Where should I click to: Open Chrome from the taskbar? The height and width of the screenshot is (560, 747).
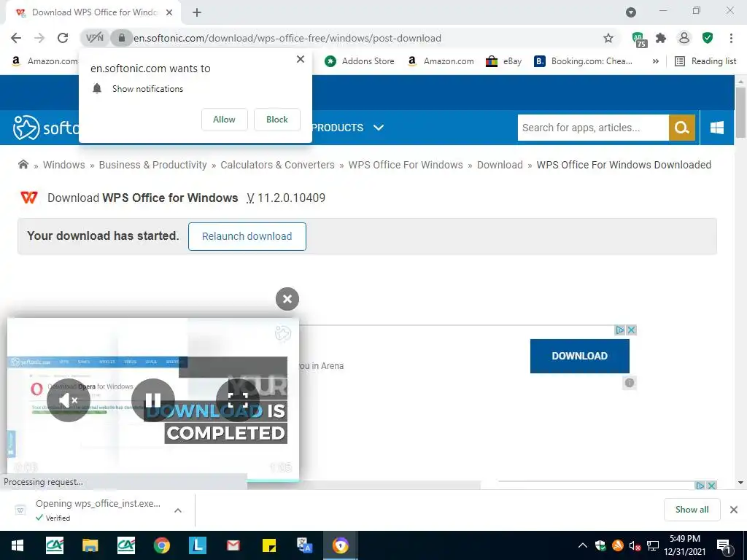pos(161,545)
